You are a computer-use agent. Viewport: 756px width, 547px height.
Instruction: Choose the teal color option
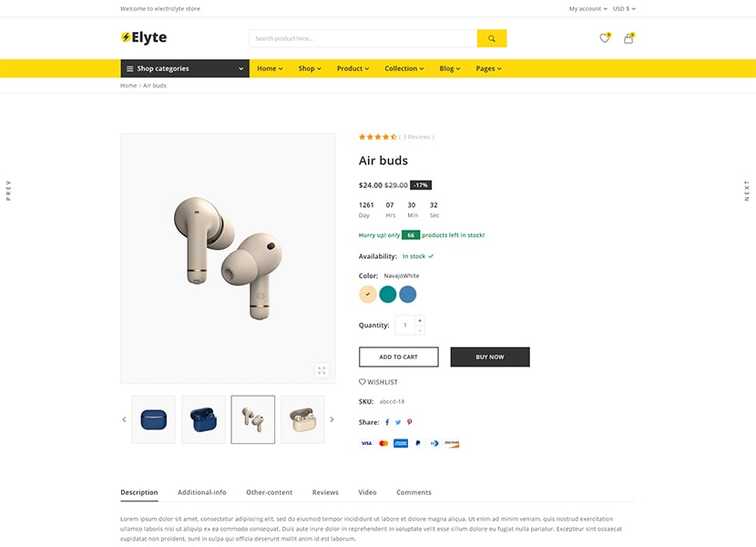coord(388,294)
